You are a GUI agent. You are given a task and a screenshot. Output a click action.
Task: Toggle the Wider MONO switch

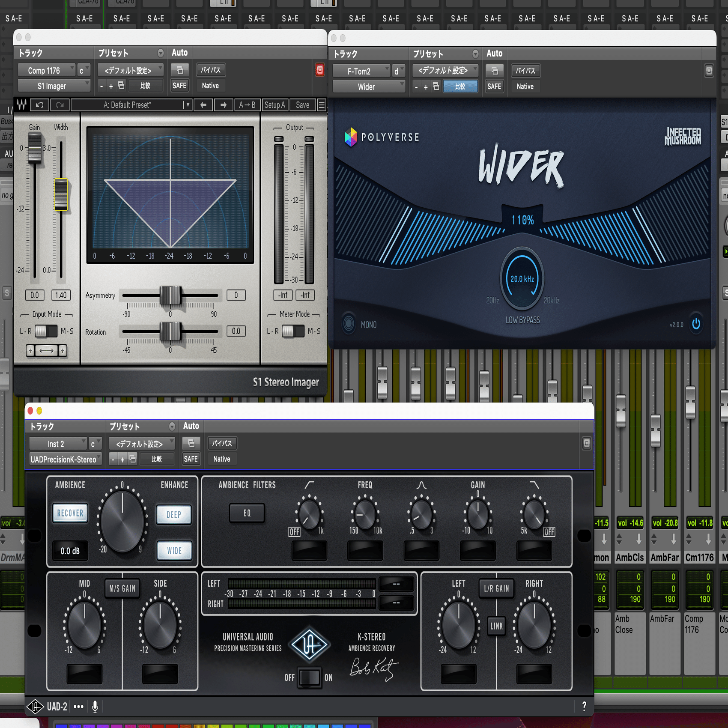click(x=349, y=324)
